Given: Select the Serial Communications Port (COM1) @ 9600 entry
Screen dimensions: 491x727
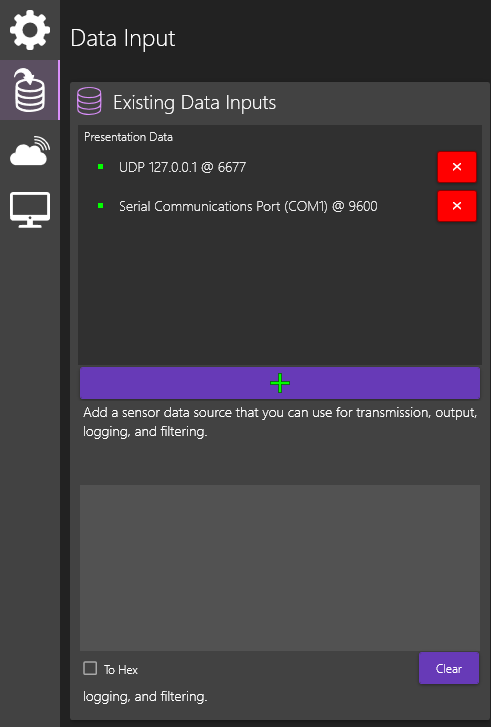Looking at the screenshot, I should [x=248, y=206].
